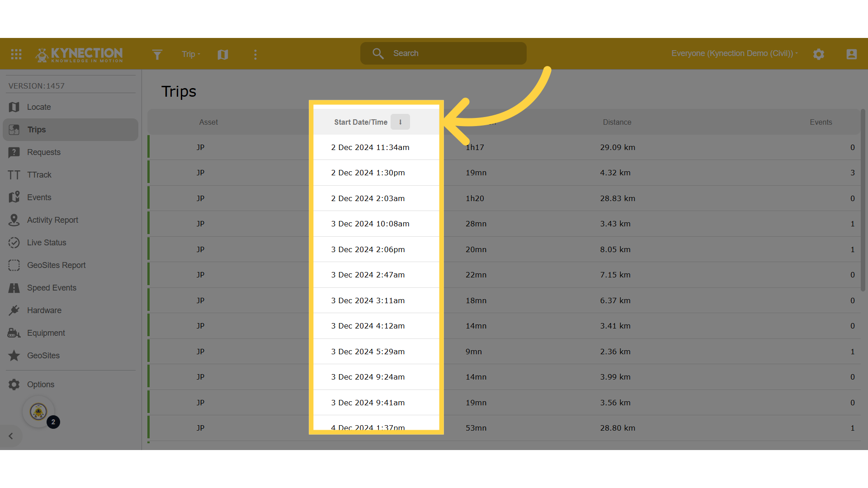Viewport: 868px width, 488px height.
Task: Open Options in the sidebar
Action: 71,385
